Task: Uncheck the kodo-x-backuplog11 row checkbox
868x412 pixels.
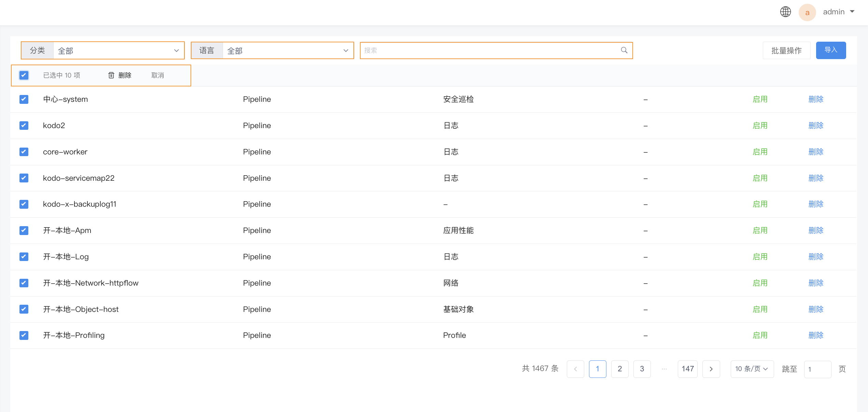Action: pos(24,204)
